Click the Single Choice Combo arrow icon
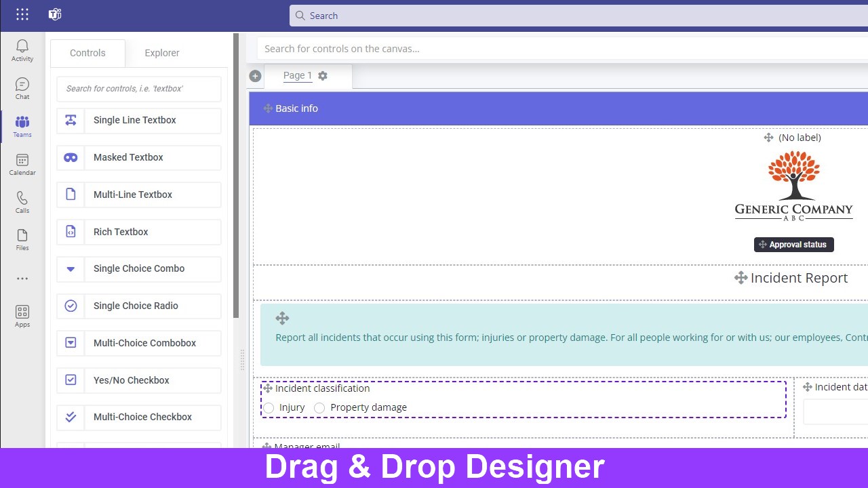The image size is (868, 488). [x=71, y=269]
